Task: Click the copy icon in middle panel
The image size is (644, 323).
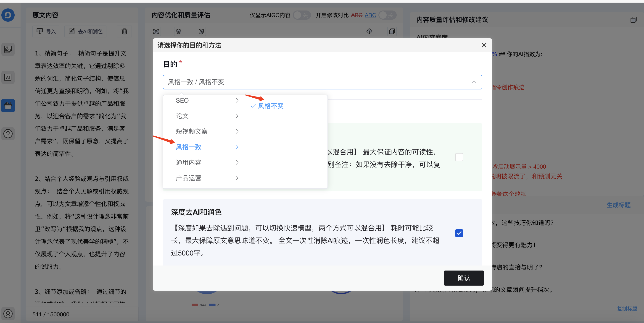Action: pyautogui.click(x=392, y=31)
